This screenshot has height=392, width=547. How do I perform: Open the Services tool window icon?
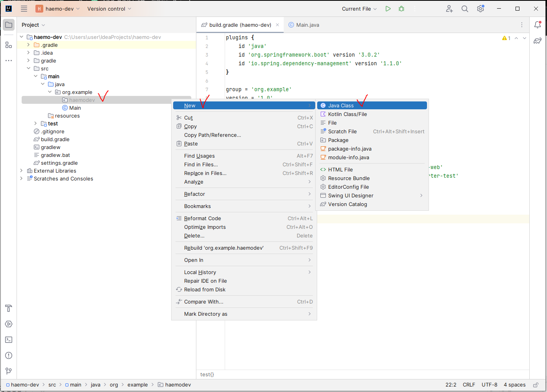9,324
